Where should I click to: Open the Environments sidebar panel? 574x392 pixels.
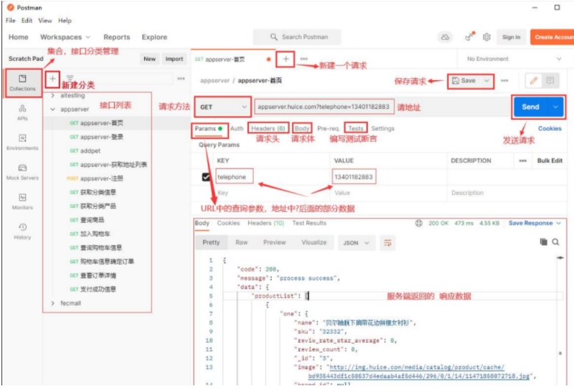(22, 142)
